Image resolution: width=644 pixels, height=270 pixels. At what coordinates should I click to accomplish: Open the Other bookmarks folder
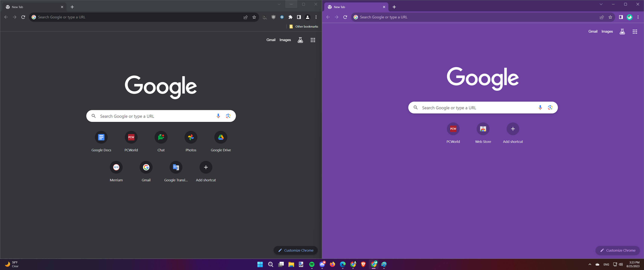(x=304, y=26)
